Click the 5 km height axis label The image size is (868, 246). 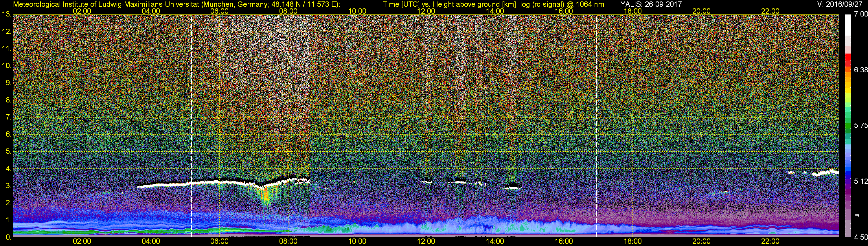(x=8, y=152)
